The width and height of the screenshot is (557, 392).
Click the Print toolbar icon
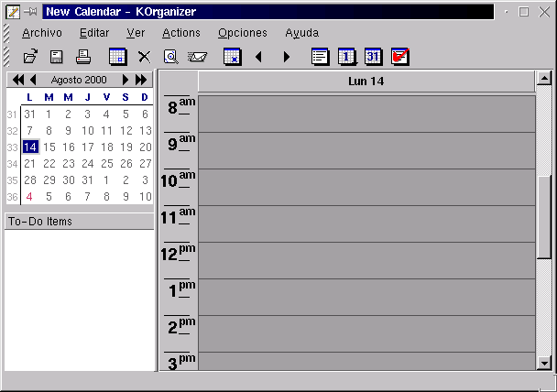click(83, 57)
